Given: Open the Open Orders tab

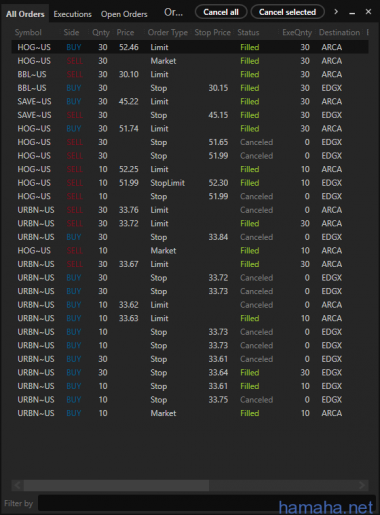Looking at the screenshot, I should [124, 14].
